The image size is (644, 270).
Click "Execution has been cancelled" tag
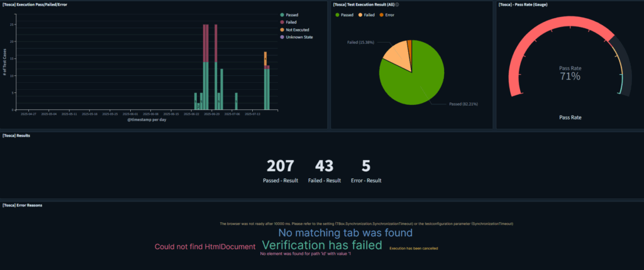(x=413, y=249)
